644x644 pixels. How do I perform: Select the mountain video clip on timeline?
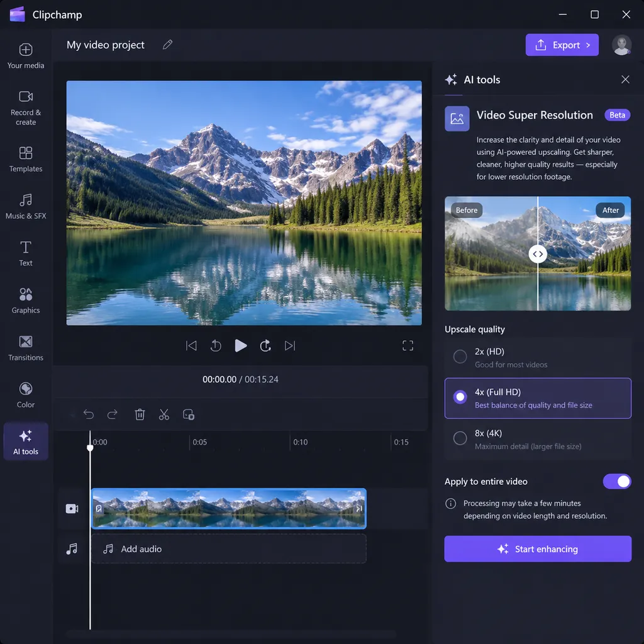(229, 508)
